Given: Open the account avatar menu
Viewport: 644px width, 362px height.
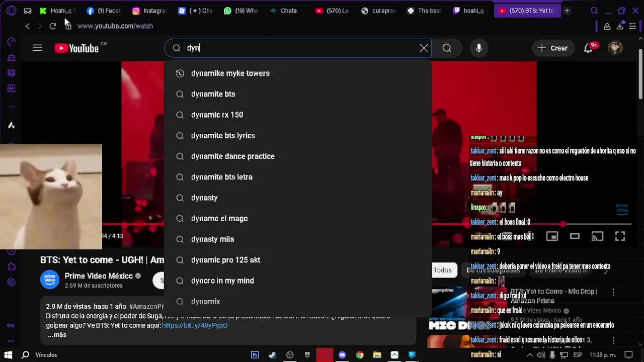Looking at the screenshot, I should 615,48.
